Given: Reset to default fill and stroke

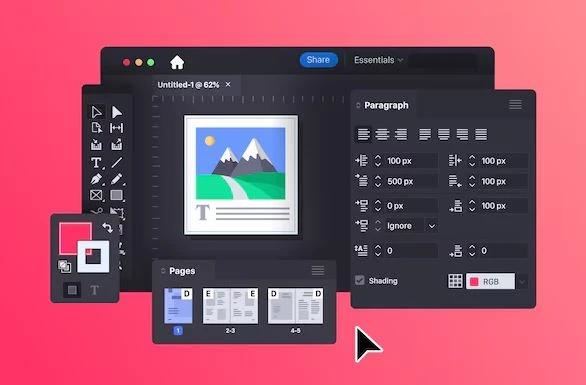Looking at the screenshot, I should (x=64, y=266).
